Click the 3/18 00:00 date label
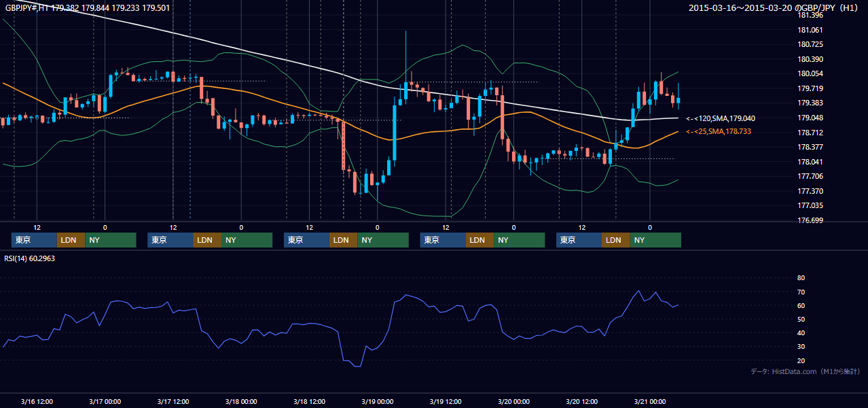Viewport: 868px width, 408px height. 241,402
